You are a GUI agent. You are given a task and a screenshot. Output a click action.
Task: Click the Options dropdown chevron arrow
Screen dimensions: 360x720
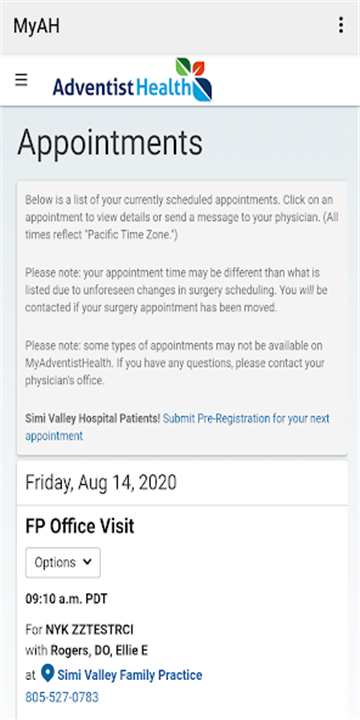88,562
